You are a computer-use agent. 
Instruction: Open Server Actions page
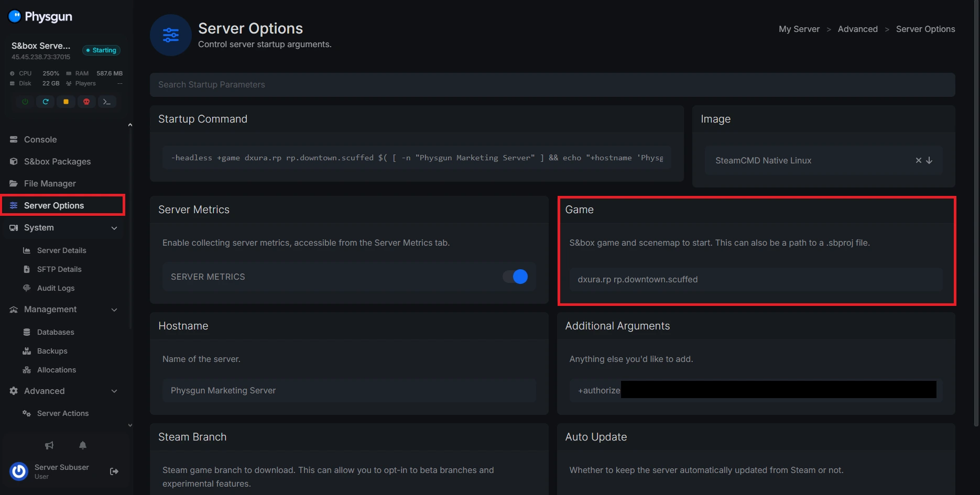pos(63,413)
